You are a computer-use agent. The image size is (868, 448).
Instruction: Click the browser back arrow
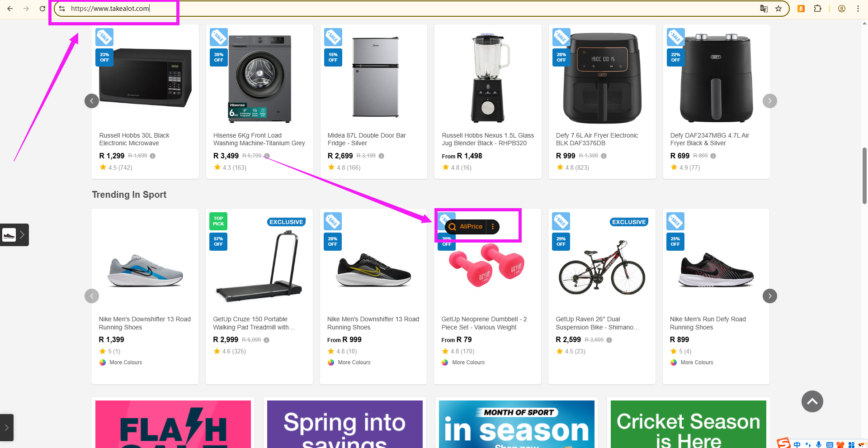[x=10, y=9]
